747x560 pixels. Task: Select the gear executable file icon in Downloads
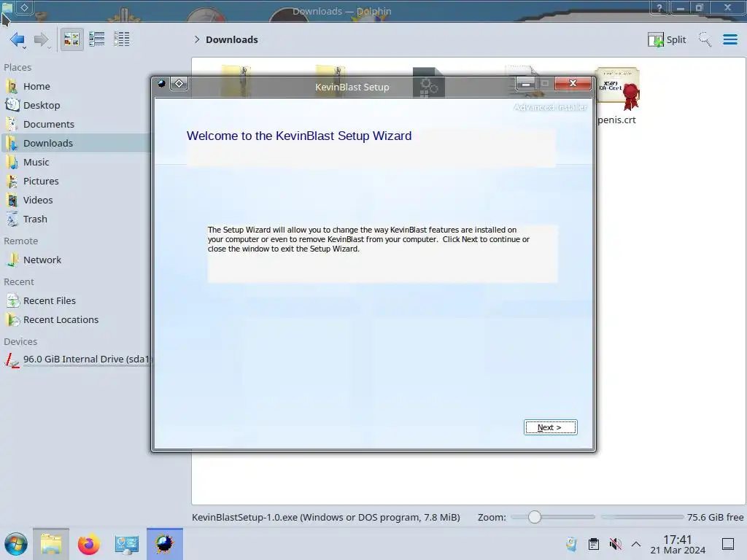[428, 82]
